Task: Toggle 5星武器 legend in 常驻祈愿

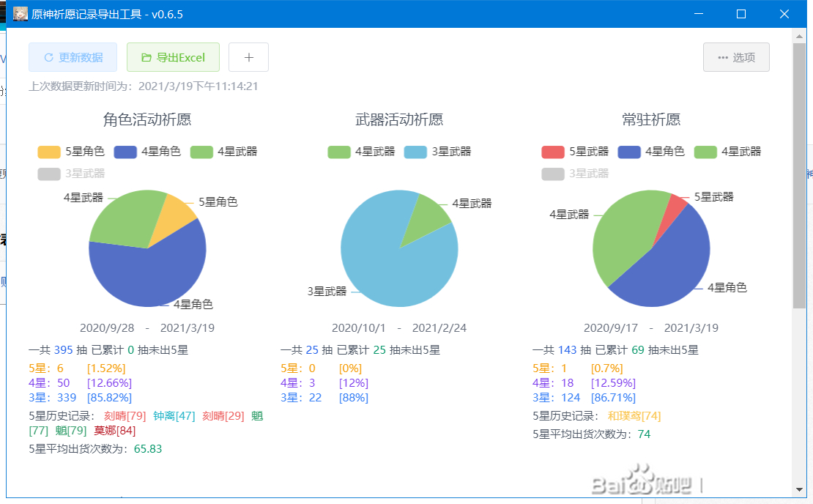Action: pos(575,152)
